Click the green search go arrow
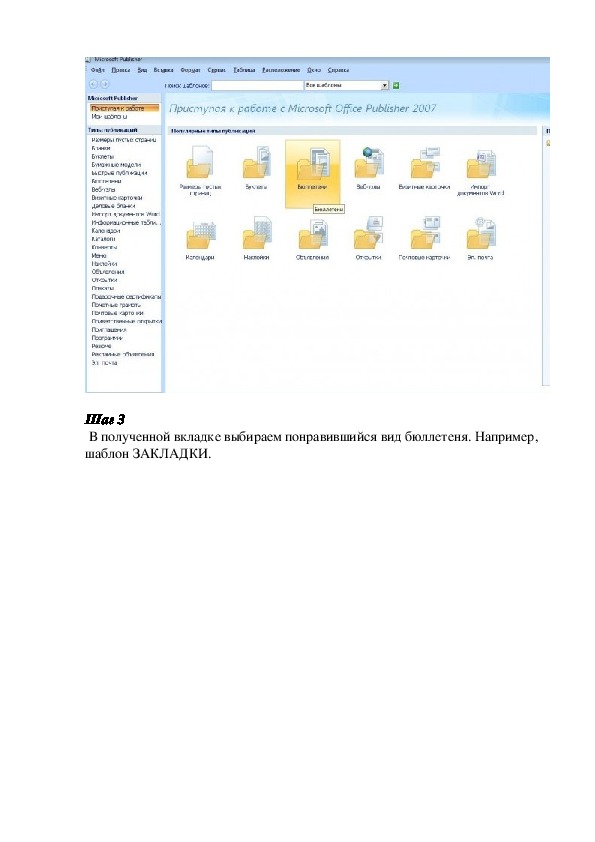Viewport: 595px width, 842px height. point(396,85)
